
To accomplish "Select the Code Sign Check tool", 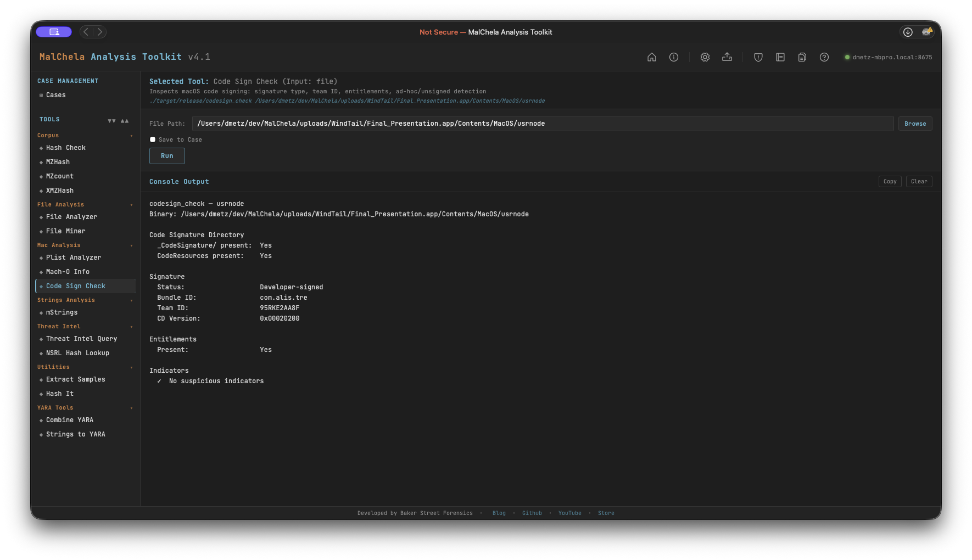I will tap(85, 286).
